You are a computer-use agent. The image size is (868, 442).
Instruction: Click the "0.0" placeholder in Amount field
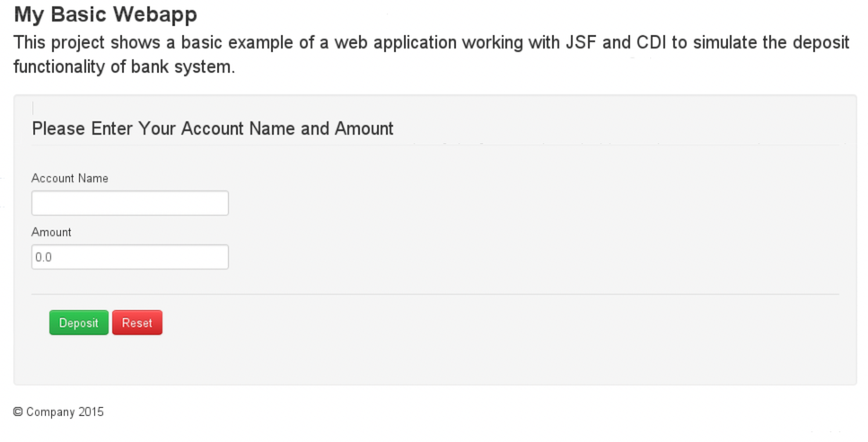pyautogui.click(x=43, y=258)
